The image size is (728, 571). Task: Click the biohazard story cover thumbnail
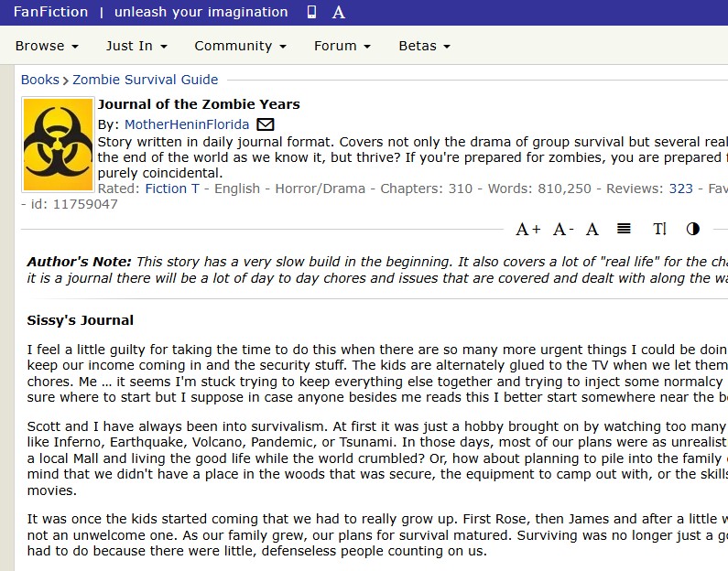point(58,145)
